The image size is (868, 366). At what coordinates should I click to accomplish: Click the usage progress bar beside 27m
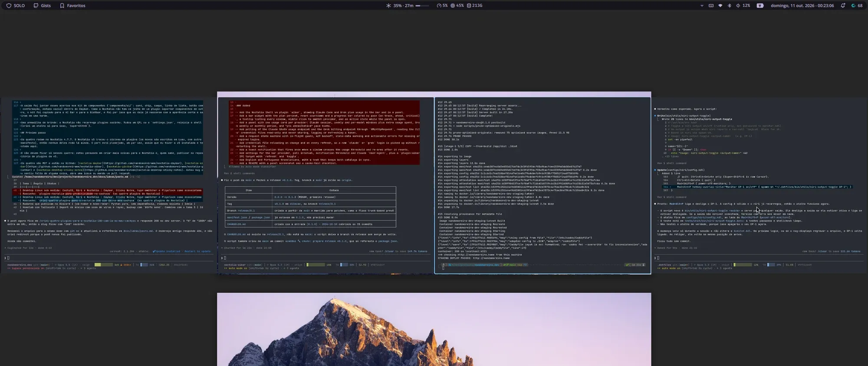(422, 6)
